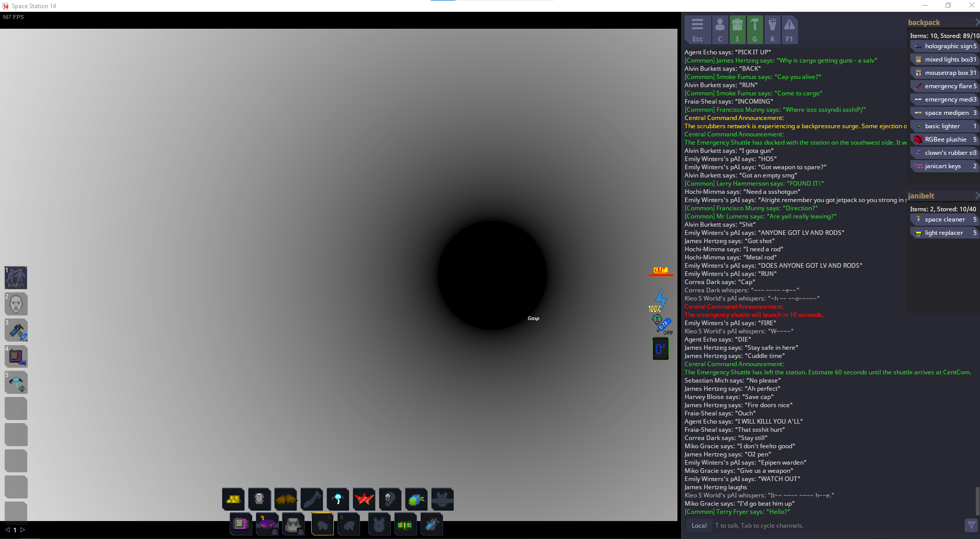Screen dimensions: 980x539
Task: Open the crafting menu hammer icon (G)
Action: click(755, 29)
